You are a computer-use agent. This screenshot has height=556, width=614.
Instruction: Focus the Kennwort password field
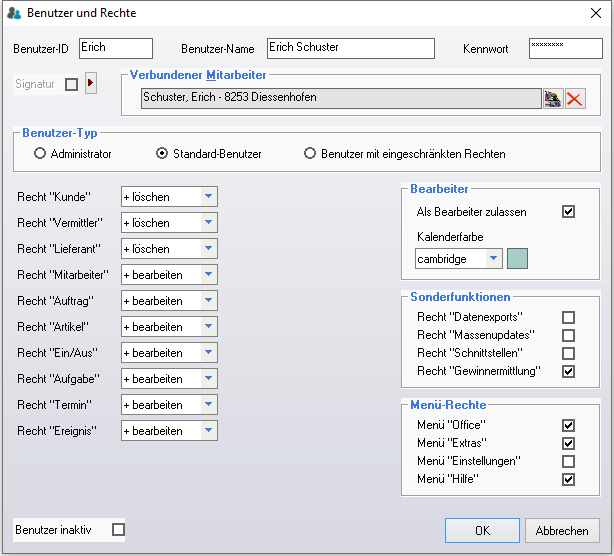point(565,48)
